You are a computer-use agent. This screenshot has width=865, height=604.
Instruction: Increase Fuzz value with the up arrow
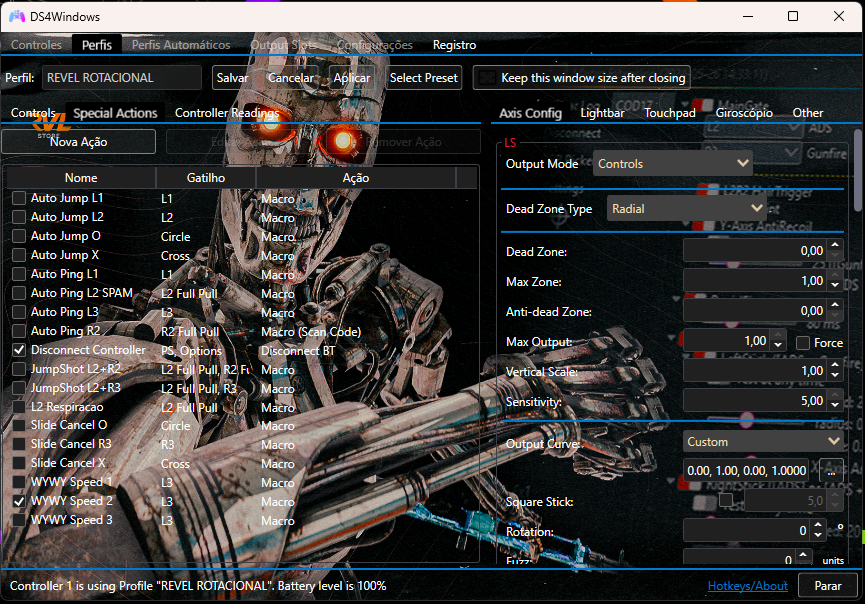pos(803,554)
